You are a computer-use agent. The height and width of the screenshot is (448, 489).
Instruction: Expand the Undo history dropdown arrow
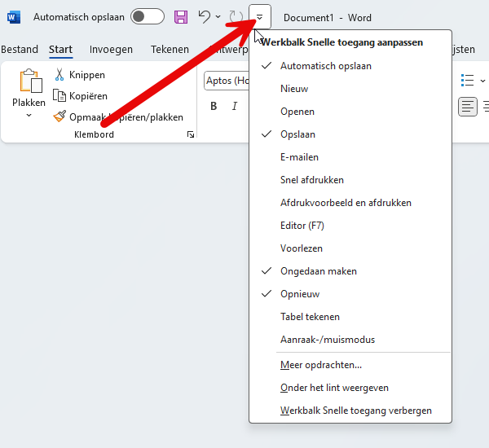[218, 17]
